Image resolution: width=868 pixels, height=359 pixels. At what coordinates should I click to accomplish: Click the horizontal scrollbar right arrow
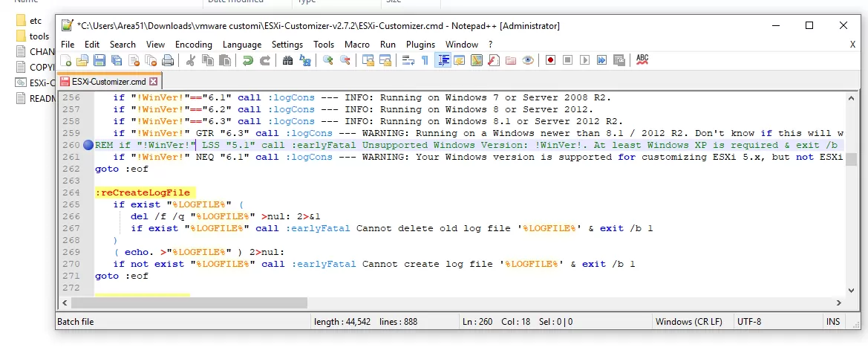pyautogui.click(x=839, y=303)
